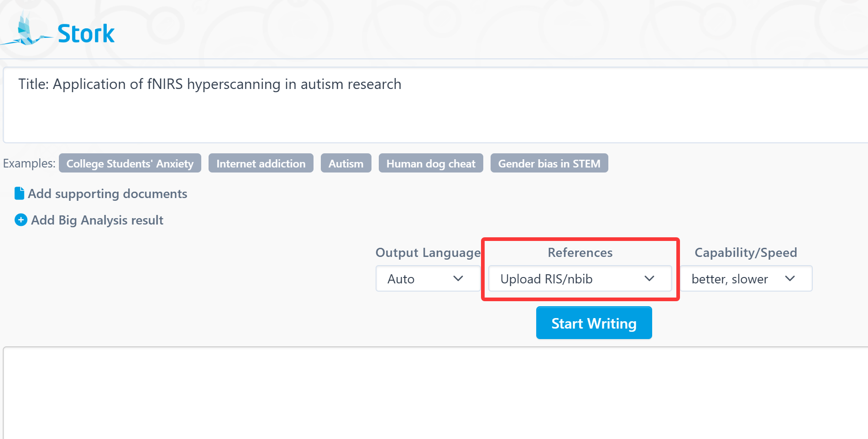Image resolution: width=868 pixels, height=439 pixels.
Task: Click the Auto language selection text
Action: [x=401, y=279]
